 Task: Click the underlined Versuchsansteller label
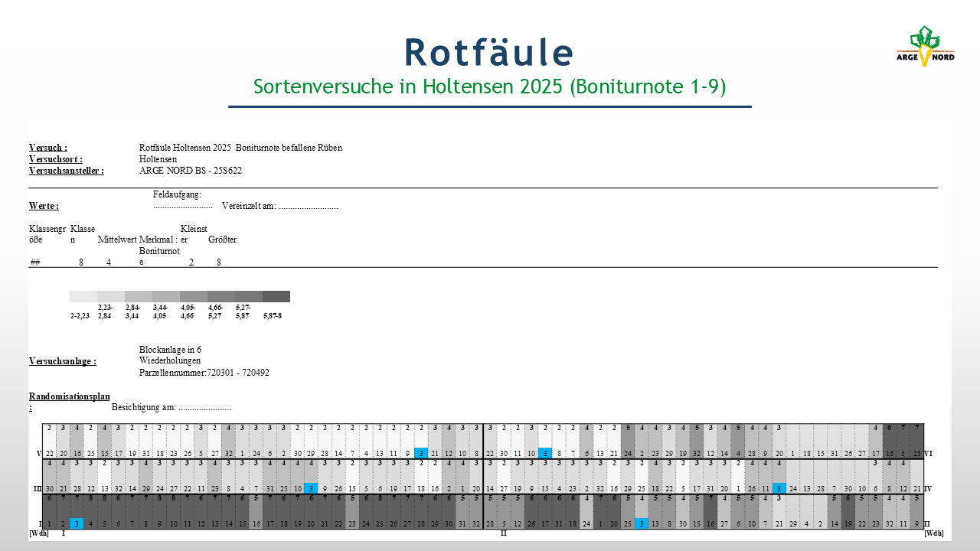[66, 171]
